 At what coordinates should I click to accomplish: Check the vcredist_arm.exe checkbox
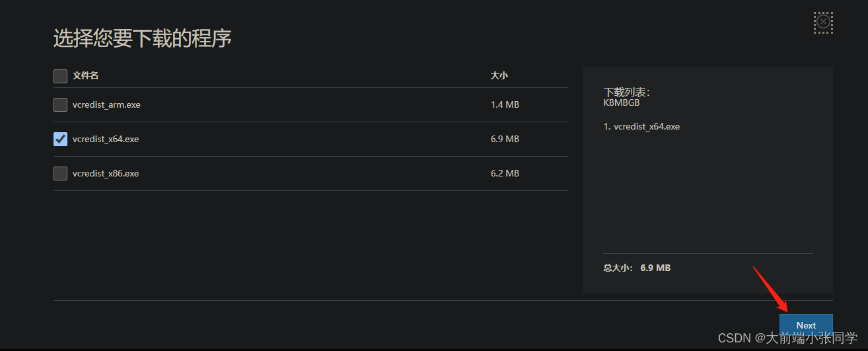[60, 104]
